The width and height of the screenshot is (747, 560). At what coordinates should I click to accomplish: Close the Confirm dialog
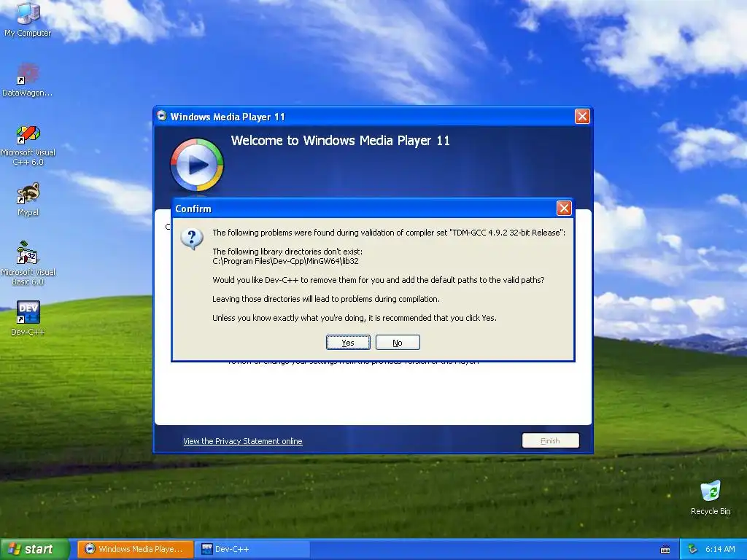(564, 208)
